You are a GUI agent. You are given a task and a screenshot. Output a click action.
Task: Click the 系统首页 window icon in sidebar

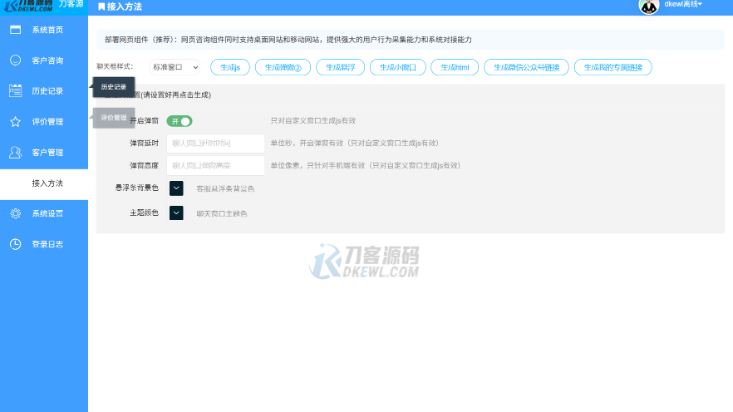coord(15,30)
